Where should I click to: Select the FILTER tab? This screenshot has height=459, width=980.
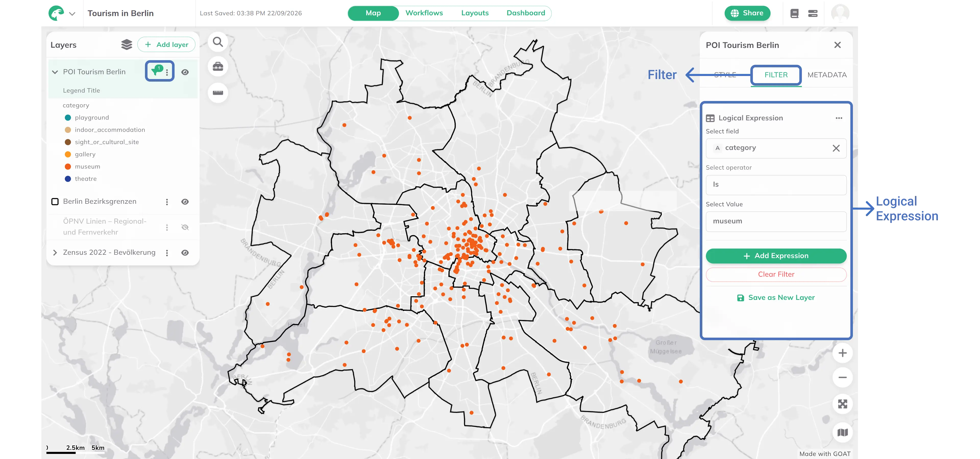[776, 75]
